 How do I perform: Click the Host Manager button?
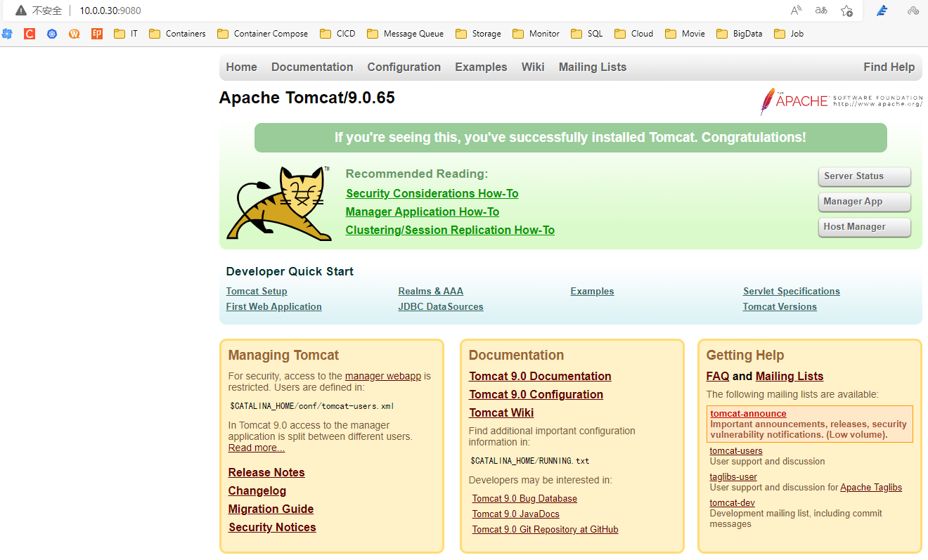pos(865,227)
